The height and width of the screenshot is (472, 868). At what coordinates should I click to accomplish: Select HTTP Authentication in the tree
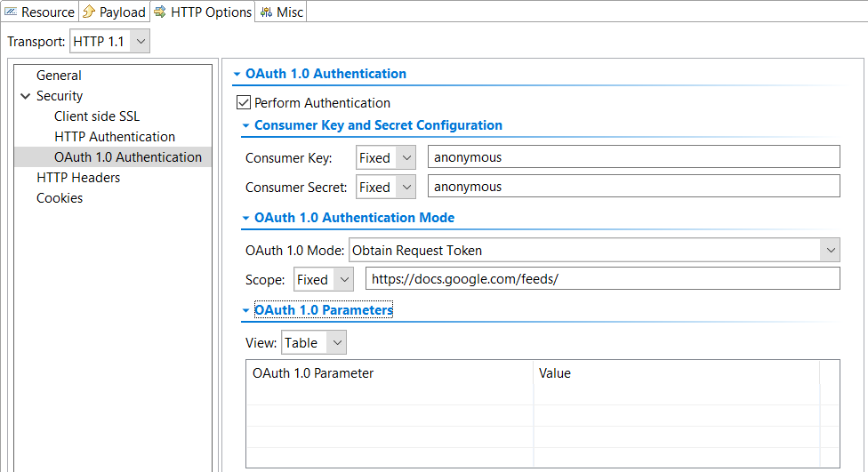click(115, 137)
